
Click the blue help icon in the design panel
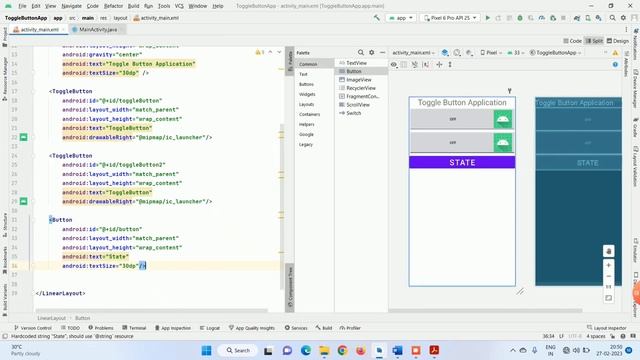click(x=615, y=64)
